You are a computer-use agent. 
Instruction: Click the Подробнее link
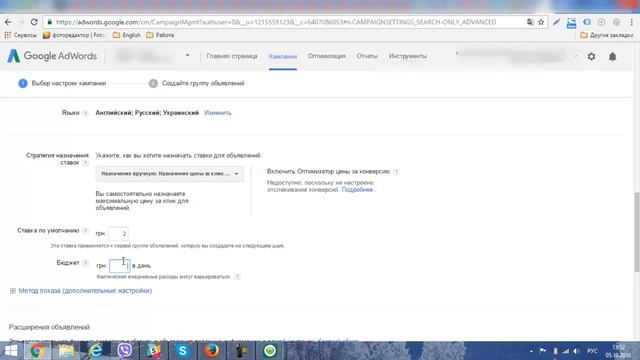tap(358, 190)
